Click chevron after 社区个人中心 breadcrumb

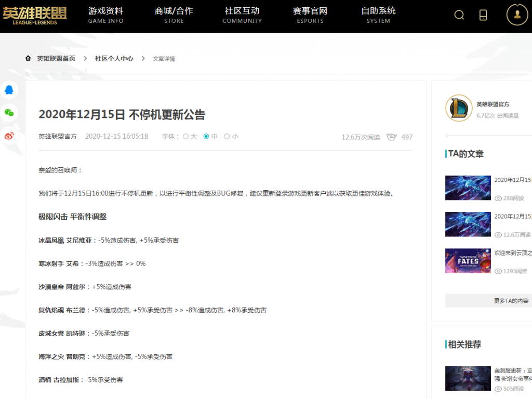pos(143,59)
